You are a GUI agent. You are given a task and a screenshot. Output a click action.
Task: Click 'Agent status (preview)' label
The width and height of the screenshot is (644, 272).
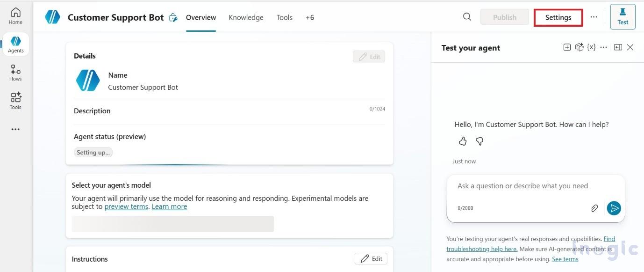tap(110, 137)
